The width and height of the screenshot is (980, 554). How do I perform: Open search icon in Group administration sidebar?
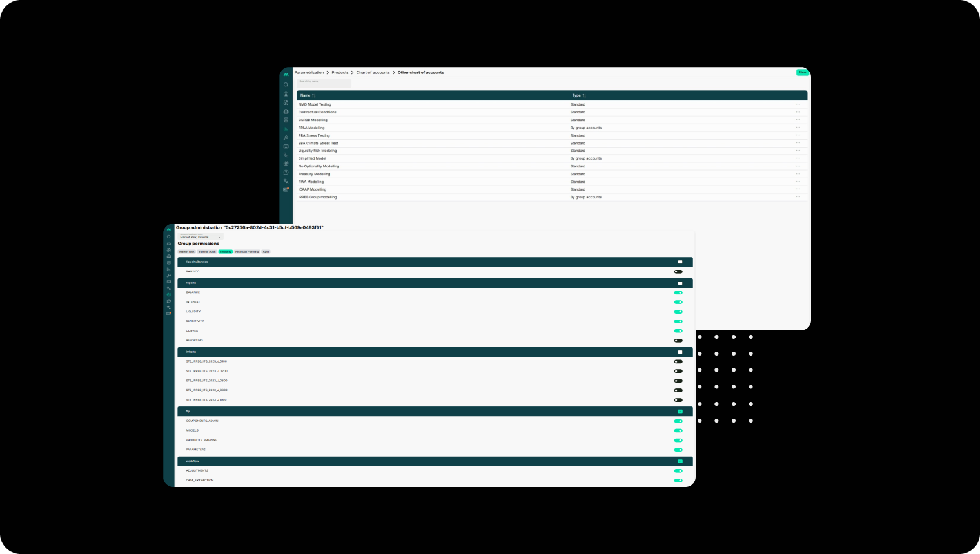[169, 237]
